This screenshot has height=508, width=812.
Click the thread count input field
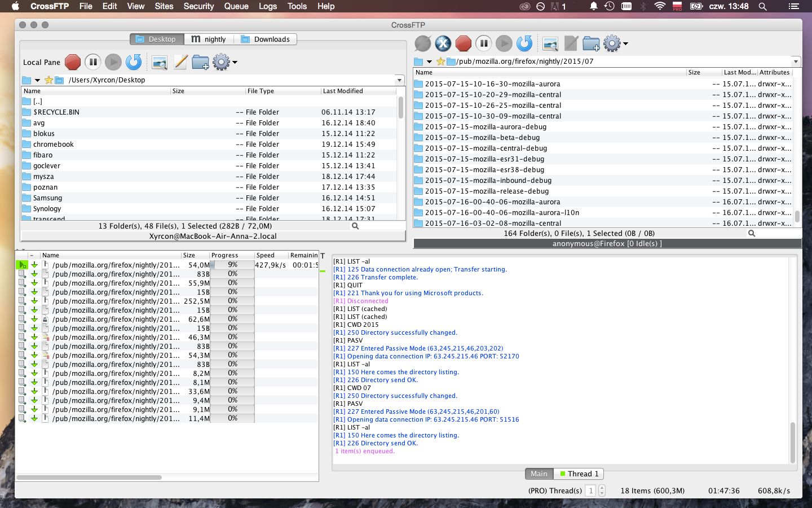point(591,491)
